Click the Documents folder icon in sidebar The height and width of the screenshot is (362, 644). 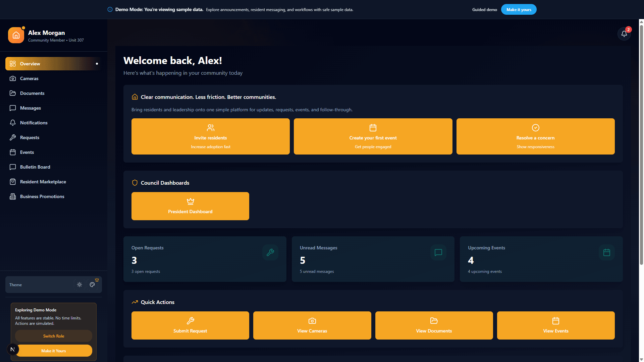click(13, 93)
